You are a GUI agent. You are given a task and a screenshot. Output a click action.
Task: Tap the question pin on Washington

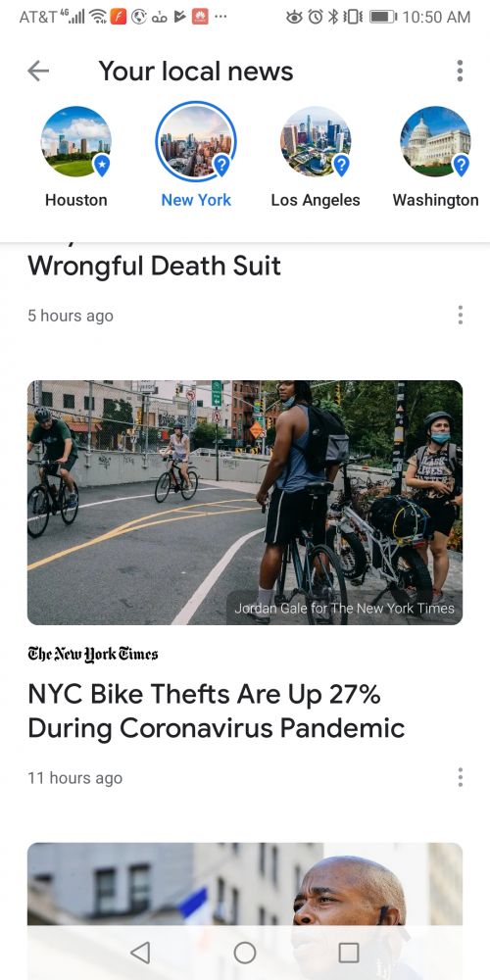tap(460, 165)
